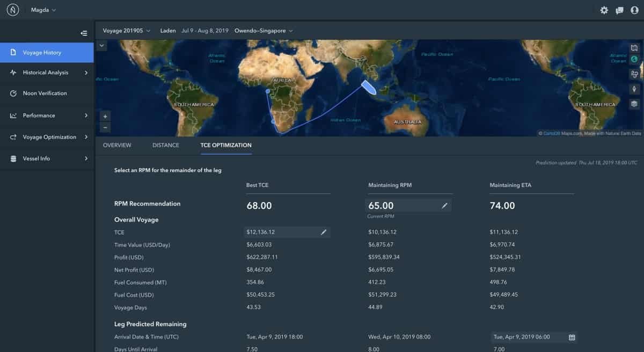The height and width of the screenshot is (352, 644).
Task: Open the arrival date calendar icon
Action: coord(572,337)
